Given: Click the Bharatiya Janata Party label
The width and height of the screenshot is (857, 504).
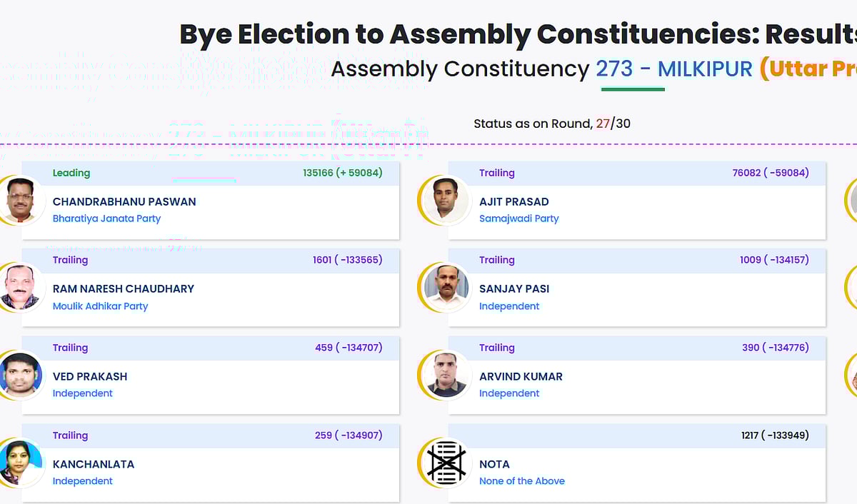Looking at the screenshot, I should [106, 218].
